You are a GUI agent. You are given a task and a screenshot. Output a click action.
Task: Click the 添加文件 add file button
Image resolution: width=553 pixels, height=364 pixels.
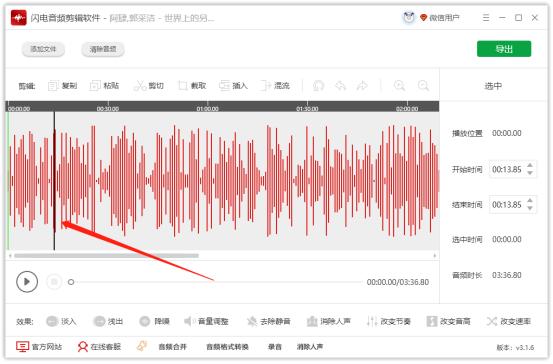click(43, 49)
